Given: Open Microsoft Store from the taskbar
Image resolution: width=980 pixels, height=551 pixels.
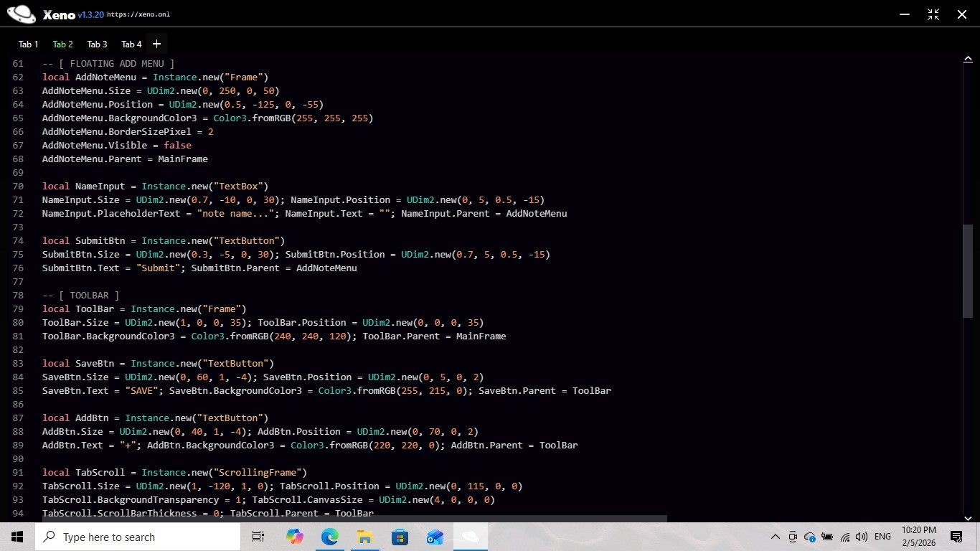Looking at the screenshot, I should pyautogui.click(x=400, y=537).
